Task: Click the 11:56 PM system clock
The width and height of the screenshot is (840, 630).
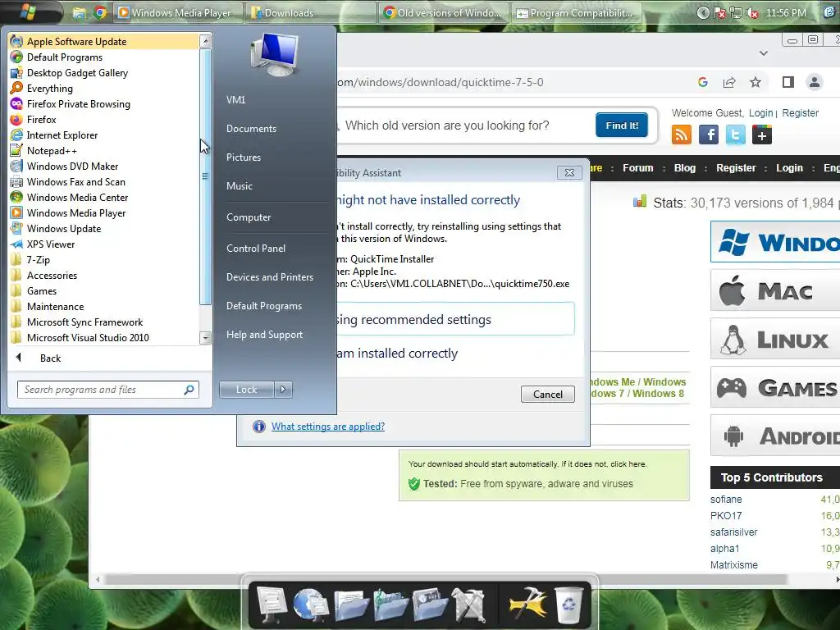Action: coord(786,13)
